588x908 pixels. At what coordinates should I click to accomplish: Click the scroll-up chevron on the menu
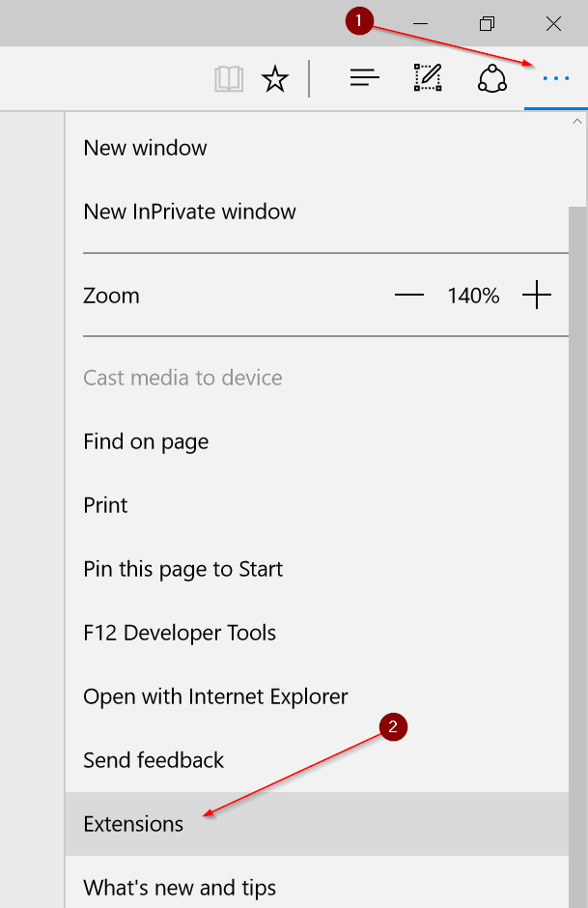pyautogui.click(x=576, y=120)
